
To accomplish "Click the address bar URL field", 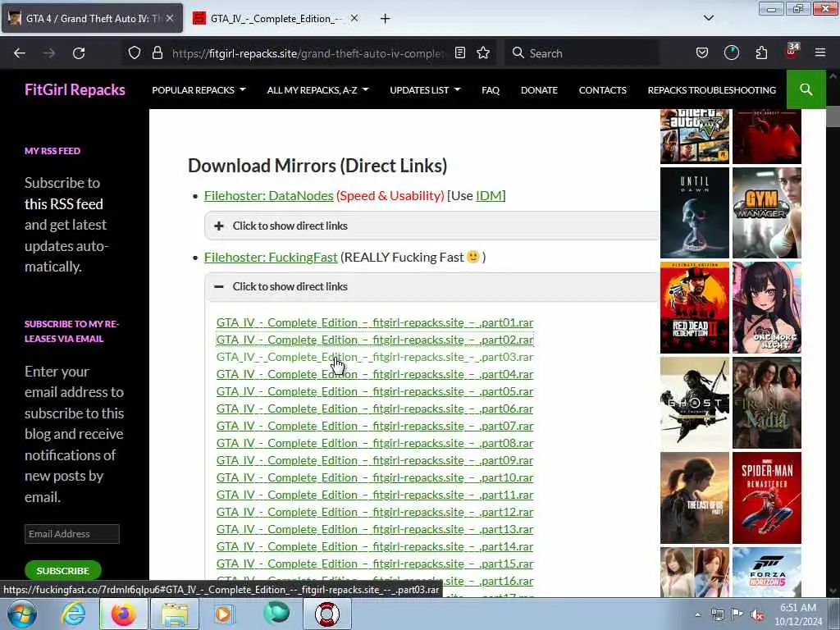I will click(308, 53).
